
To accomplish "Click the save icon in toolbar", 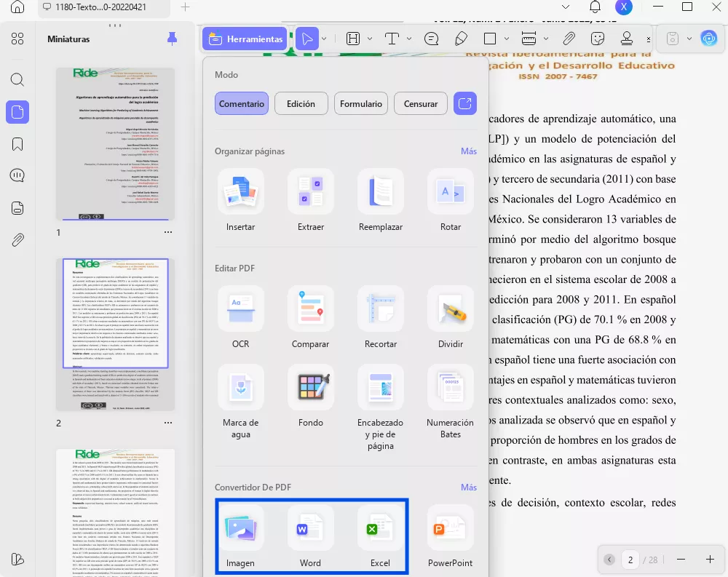I will (x=673, y=39).
